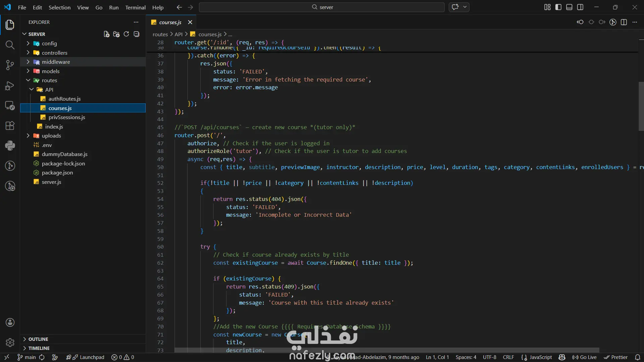Open the remote window indicator in status bar
Viewport: 644px width, 362px height.
[7, 357]
